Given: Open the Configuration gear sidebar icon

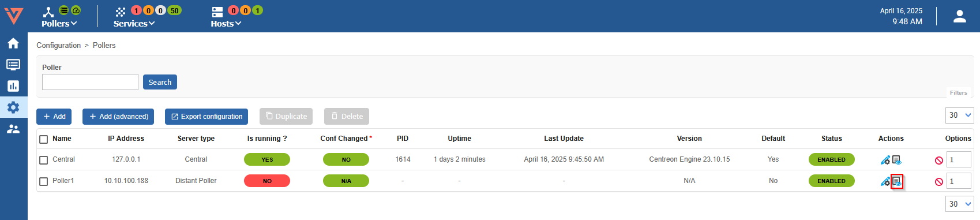Looking at the screenshot, I should pos(13,107).
